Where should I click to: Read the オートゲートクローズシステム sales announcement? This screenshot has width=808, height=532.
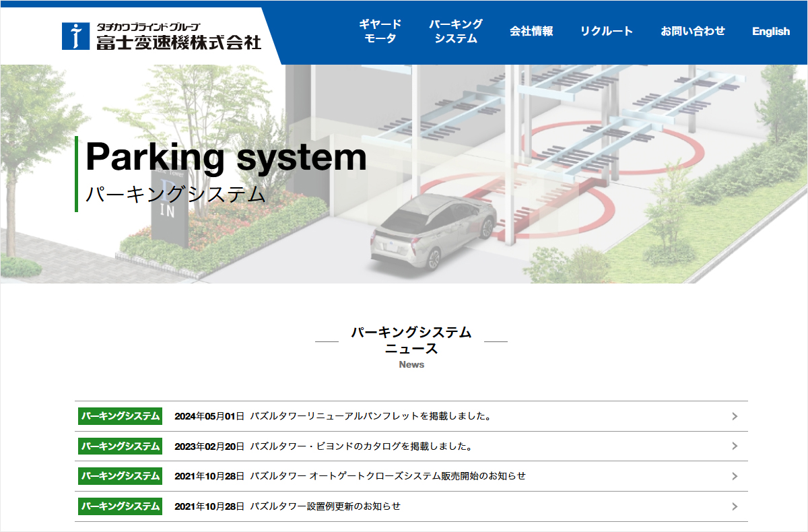[411, 476]
